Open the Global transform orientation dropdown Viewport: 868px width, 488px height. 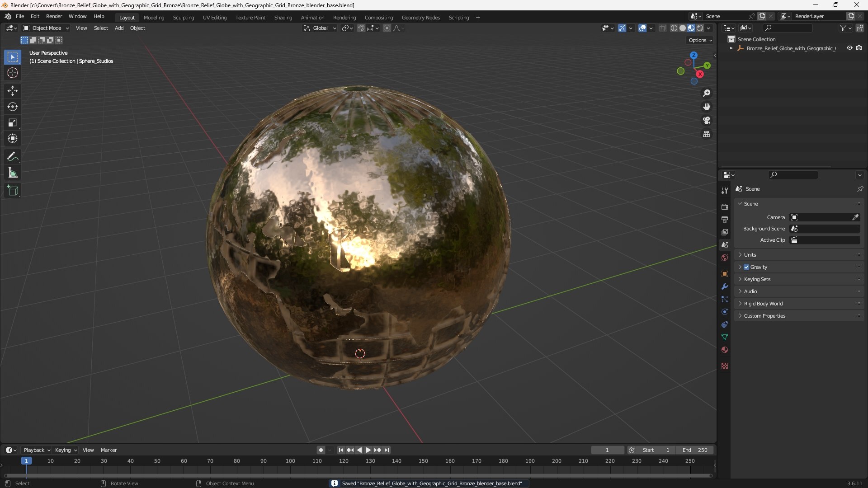tap(320, 28)
